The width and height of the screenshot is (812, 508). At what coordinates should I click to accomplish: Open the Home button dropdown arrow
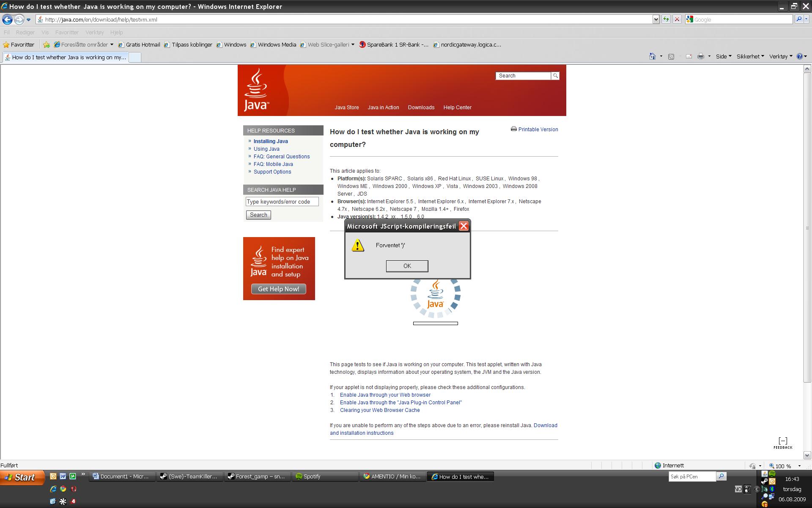coord(661,56)
